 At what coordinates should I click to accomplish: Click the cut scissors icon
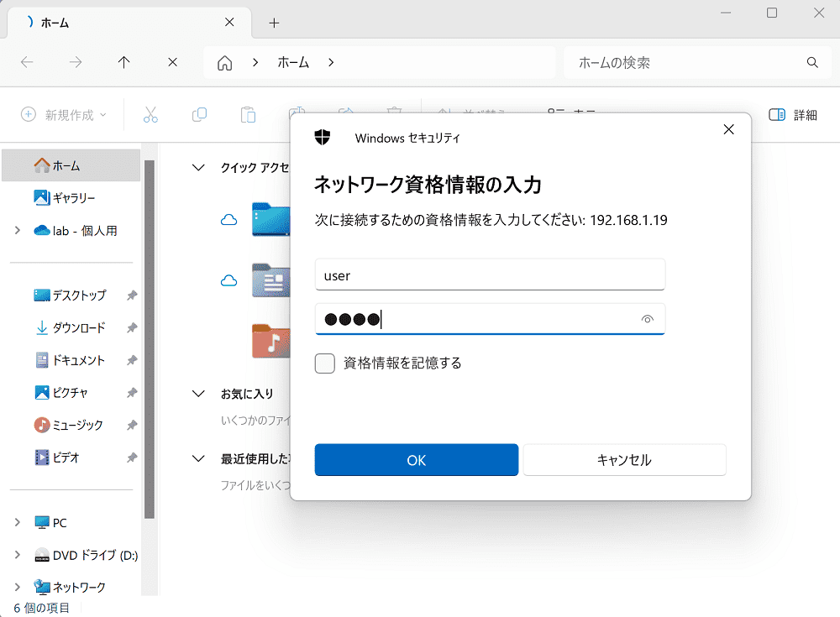pos(150,115)
